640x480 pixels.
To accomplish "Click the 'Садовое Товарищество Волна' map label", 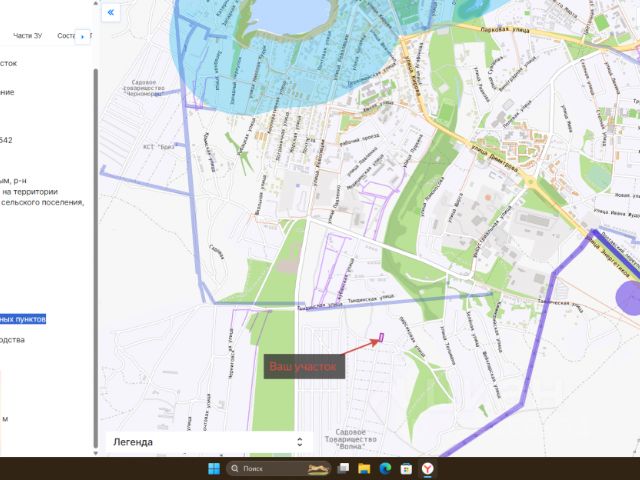I will click(351, 439).
